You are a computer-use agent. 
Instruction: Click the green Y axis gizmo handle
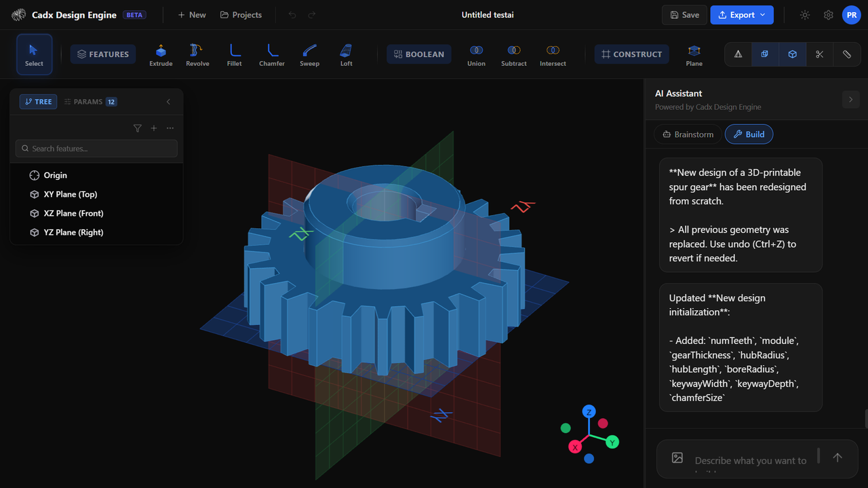pos(612,443)
